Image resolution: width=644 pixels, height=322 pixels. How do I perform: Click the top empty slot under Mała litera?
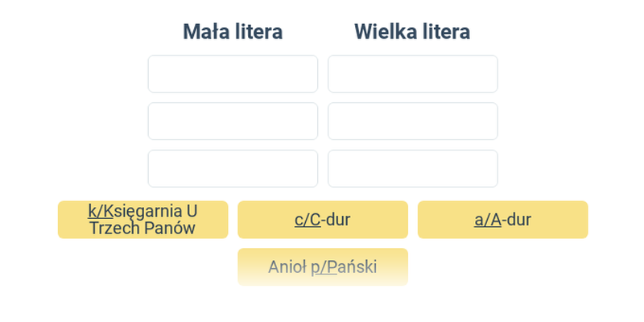point(233,74)
